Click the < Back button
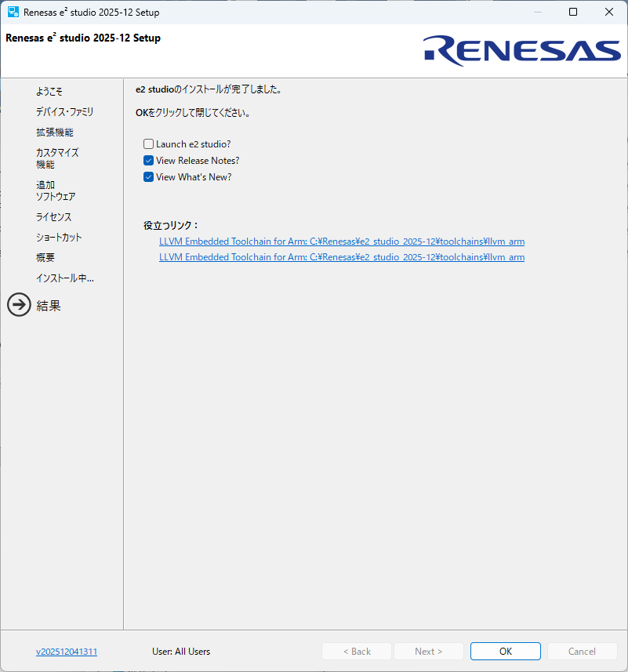Viewport: 628px width, 672px height. point(357,652)
